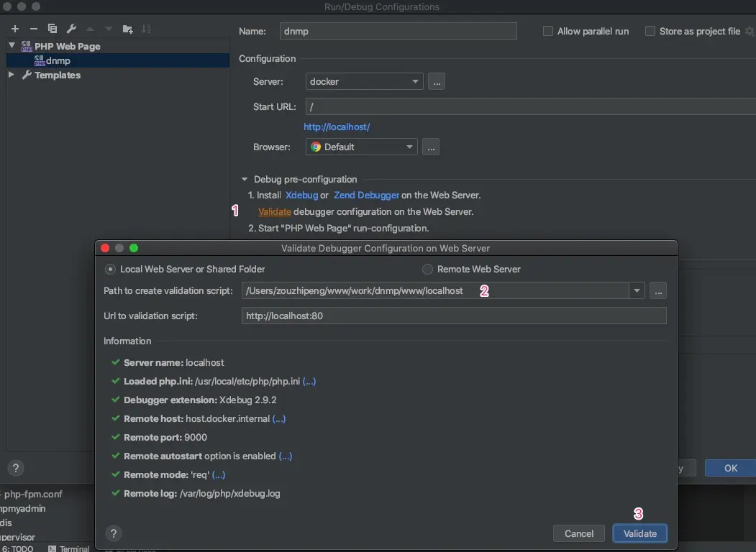This screenshot has width=756, height=552.
Task: Select the upervisor project tree entry
Action: coord(18,537)
